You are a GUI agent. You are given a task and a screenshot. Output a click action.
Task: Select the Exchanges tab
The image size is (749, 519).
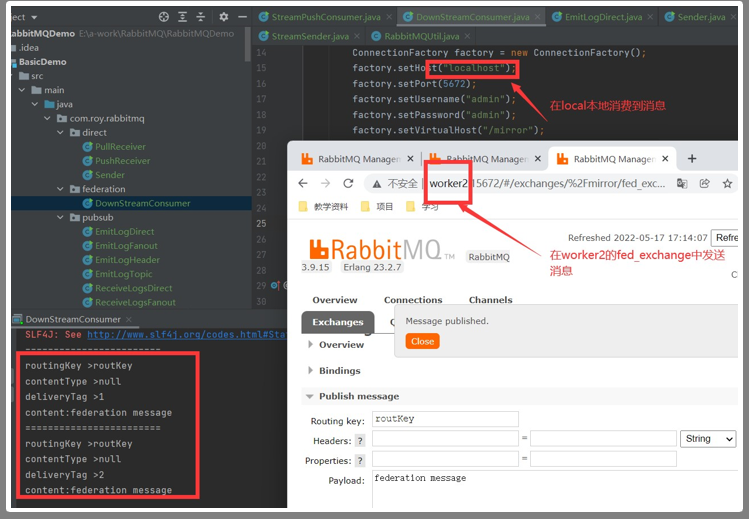[338, 322]
